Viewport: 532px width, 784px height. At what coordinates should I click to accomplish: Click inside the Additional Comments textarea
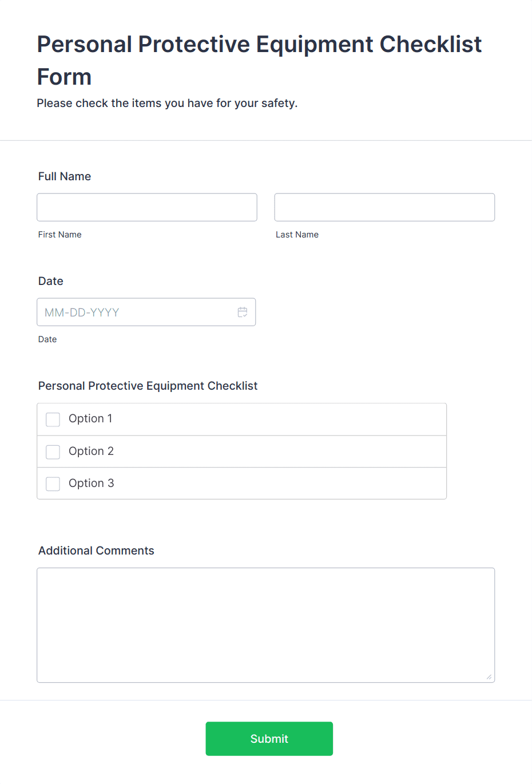click(265, 624)
